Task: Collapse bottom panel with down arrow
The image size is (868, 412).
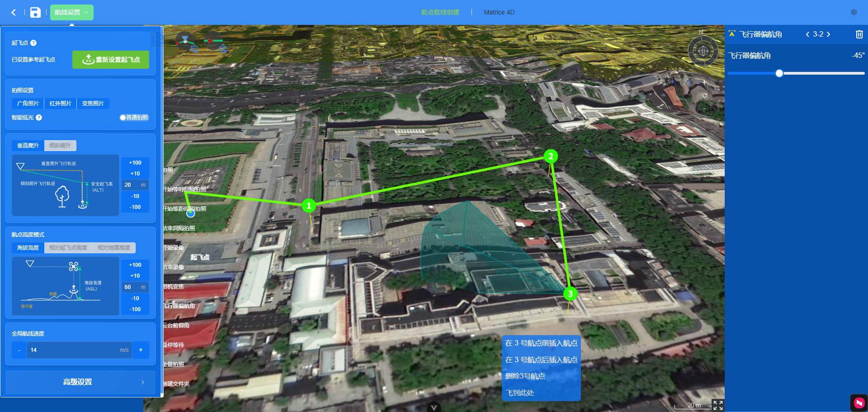Action: [434, 407]
